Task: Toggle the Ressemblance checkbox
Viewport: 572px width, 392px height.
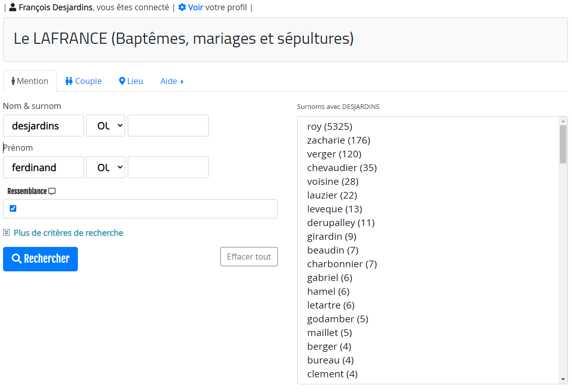Action: [13, 208]
